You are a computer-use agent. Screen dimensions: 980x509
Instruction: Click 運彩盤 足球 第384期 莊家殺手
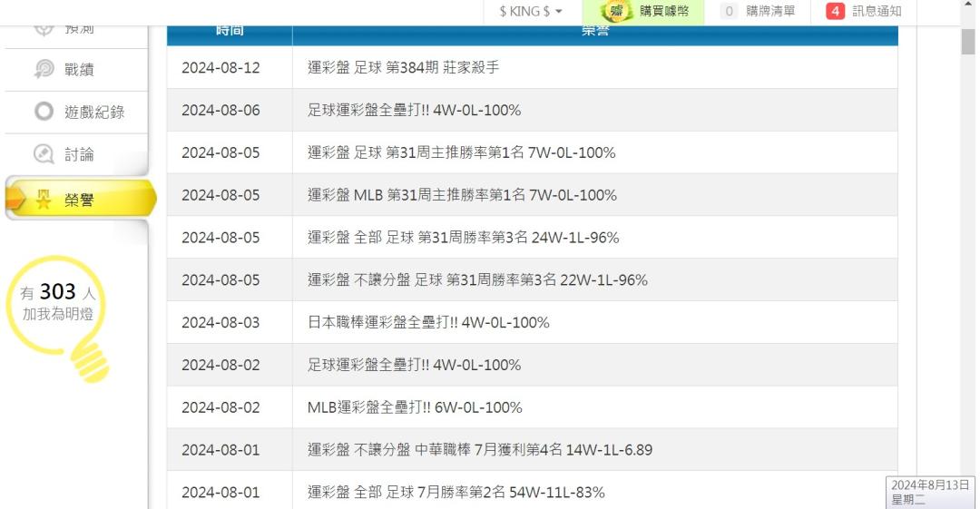tap(403, 67)
